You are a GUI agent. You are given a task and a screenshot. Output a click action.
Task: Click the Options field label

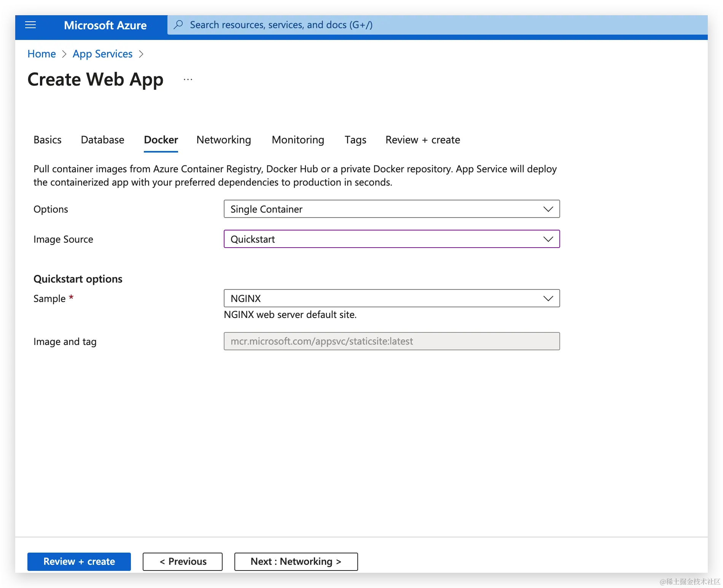point(51,209)
